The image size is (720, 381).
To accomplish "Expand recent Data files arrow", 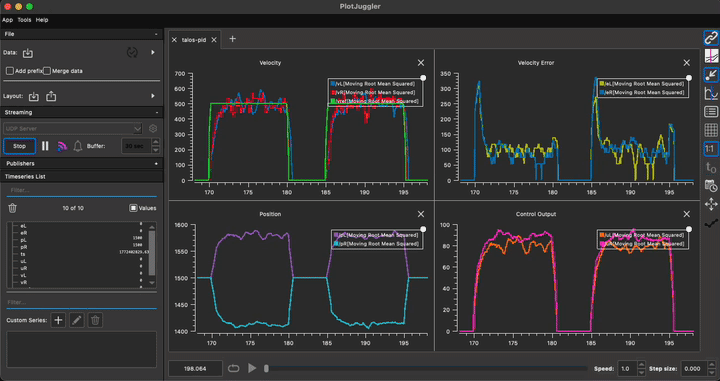I will 153,52.
